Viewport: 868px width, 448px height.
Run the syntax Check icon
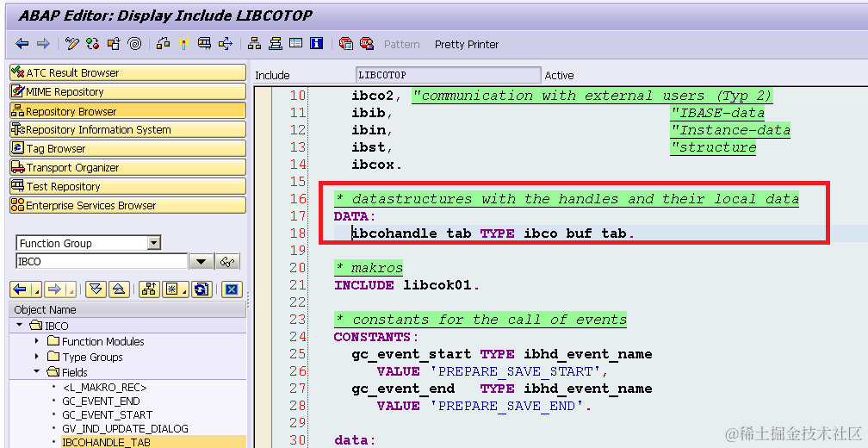click(x=164, y=44)
